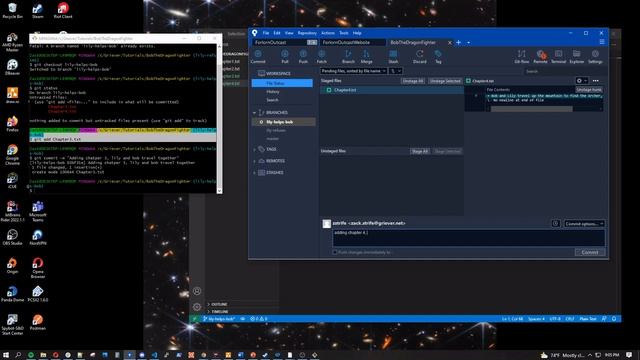
Task: Enable Push changes immediately checkbox
Action: click(335, 252)
